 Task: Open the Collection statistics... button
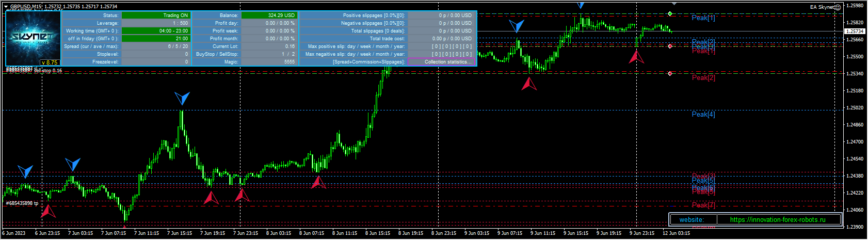441,62
